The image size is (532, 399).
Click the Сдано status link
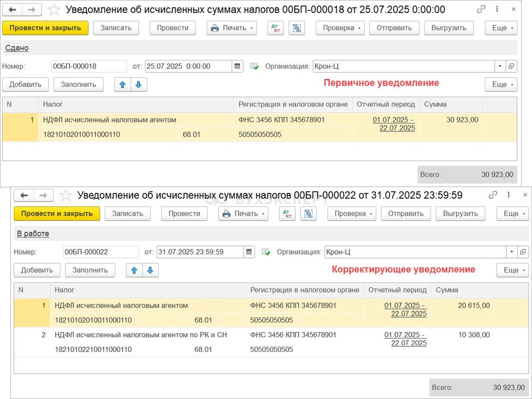tap(17, 48)
